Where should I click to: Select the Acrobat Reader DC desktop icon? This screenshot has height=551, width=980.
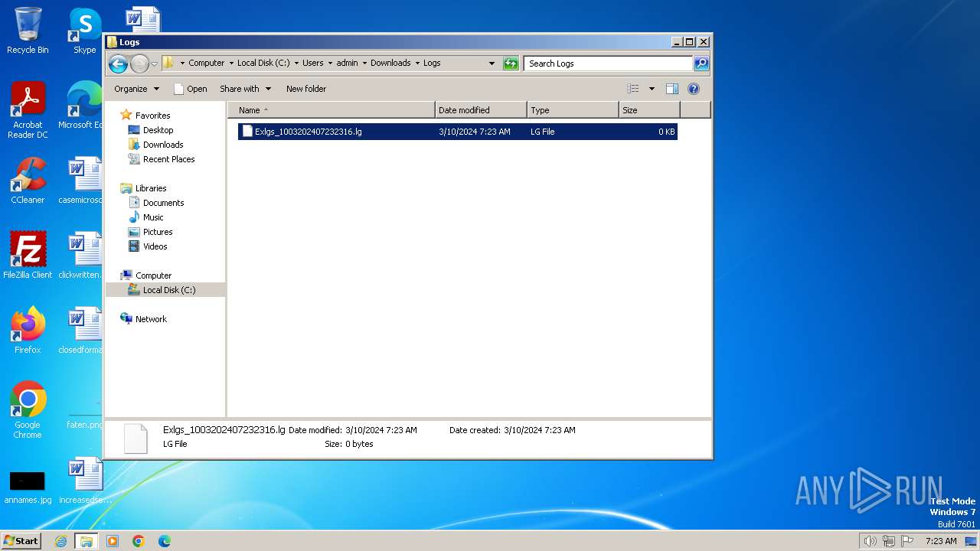(28, 110)
